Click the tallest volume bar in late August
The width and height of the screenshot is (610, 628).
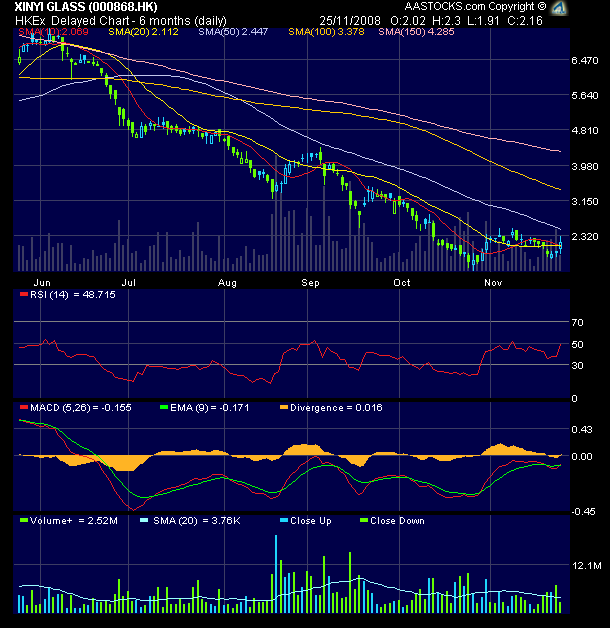pos(276,574)
